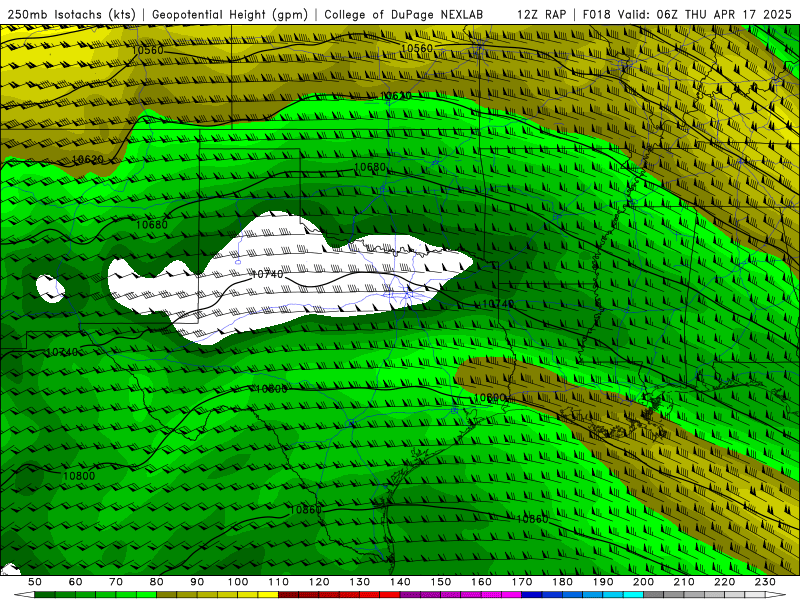
Task: Click the dark blue swatch beginning at 170
Action: [x=532, y=594]
